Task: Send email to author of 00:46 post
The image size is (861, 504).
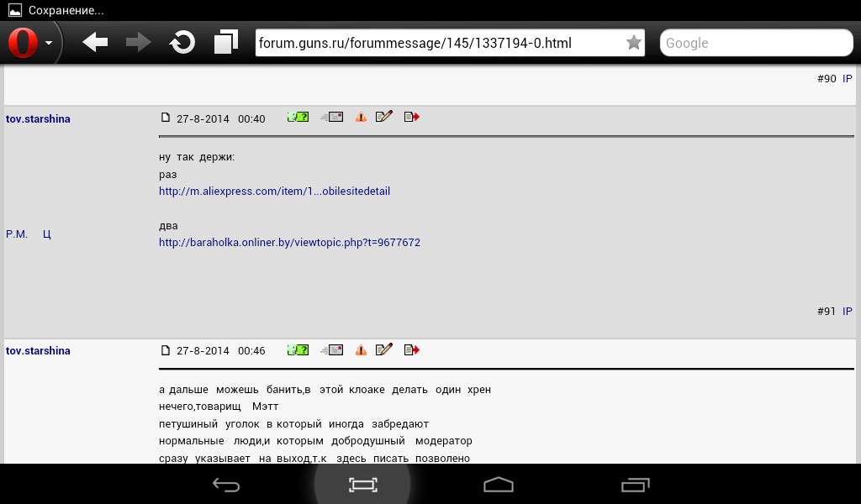Action: click(x=333, y=349)
